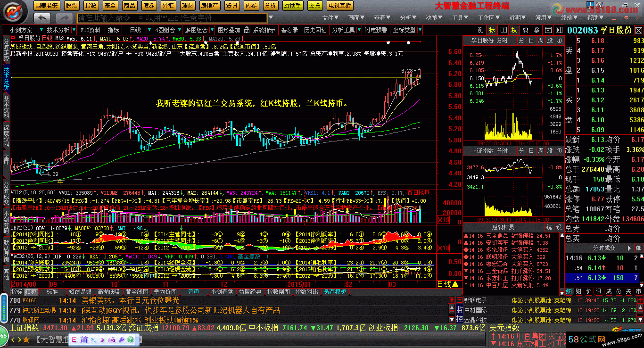Open the 技术分析 dropdown arrow
The width and height of the screenshot is (644, 348).
73,30
